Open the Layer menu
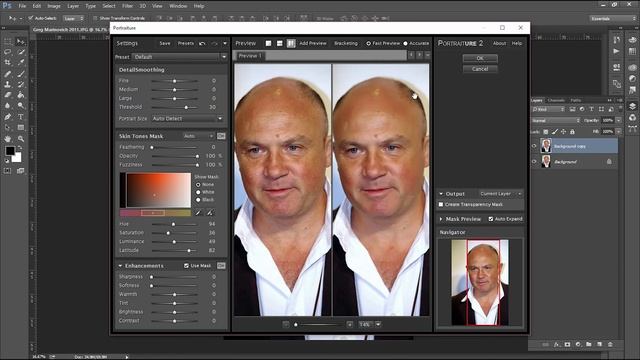 (x=73, y=6)
